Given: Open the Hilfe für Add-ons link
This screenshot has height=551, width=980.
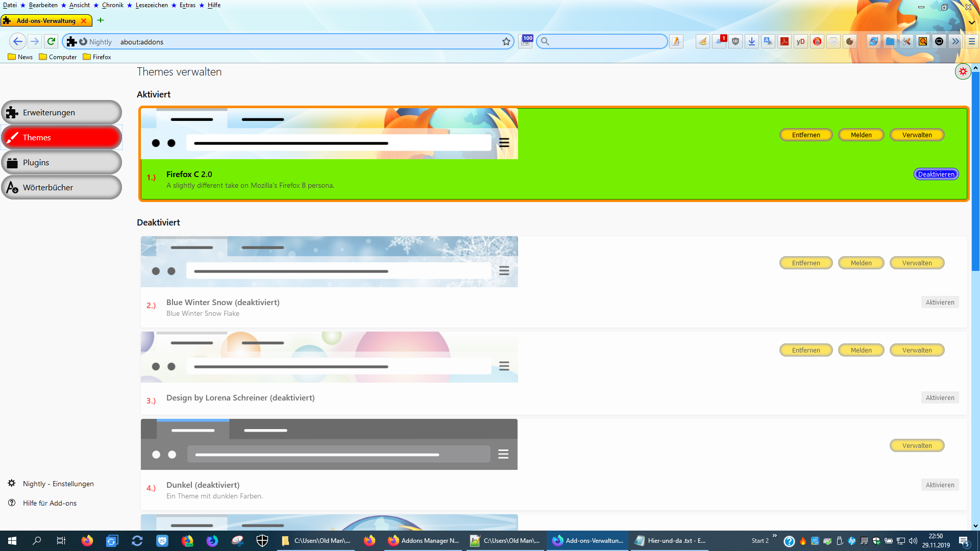Looking at the screenshot, I should point(50,503).
